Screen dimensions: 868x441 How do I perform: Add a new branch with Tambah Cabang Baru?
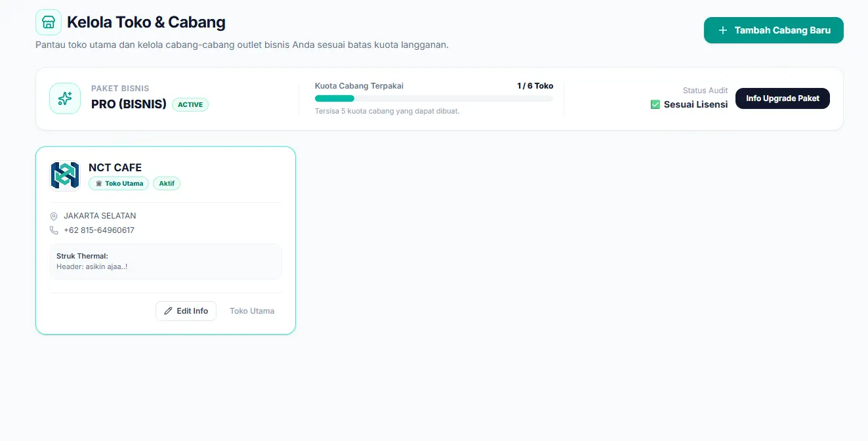774,30
